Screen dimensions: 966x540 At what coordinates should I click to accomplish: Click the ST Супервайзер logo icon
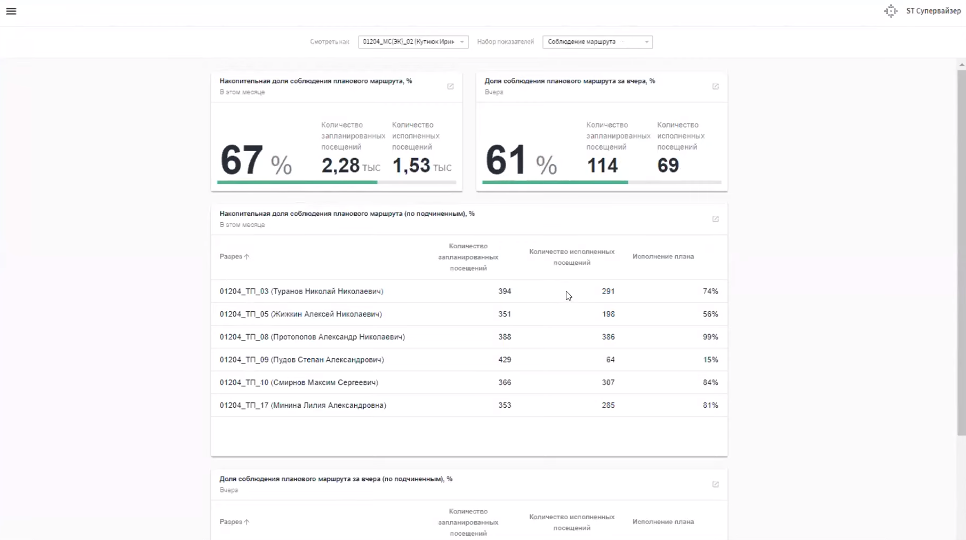tap(891, 11)
